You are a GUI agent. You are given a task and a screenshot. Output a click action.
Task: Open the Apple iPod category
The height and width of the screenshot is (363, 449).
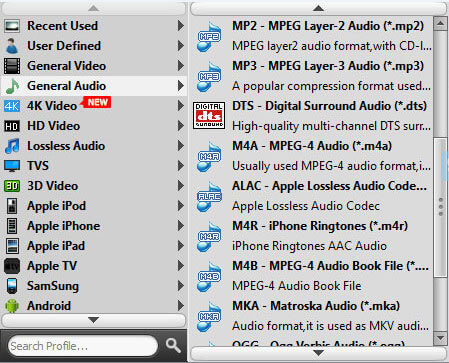(94, 206)
